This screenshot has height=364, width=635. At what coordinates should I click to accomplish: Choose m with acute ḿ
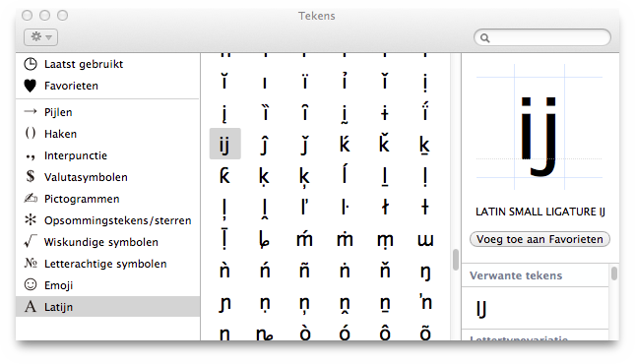point(304,238)
